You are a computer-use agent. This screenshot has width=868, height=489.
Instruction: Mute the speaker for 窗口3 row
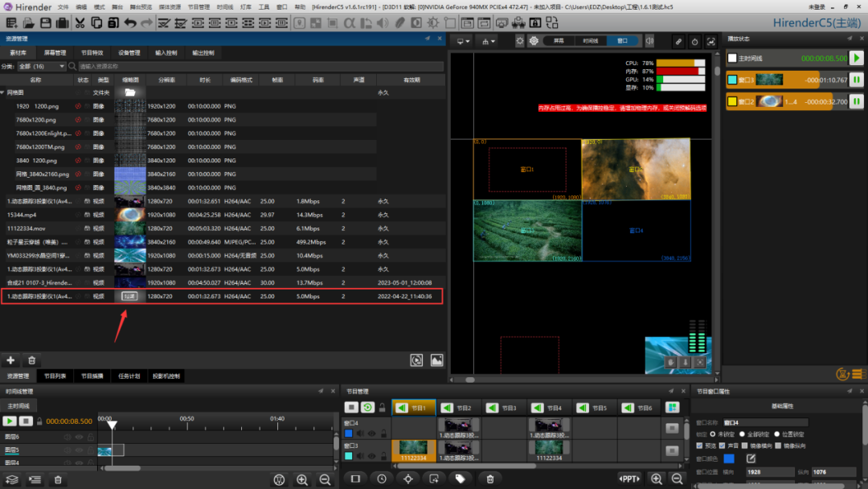pos(360,456)
